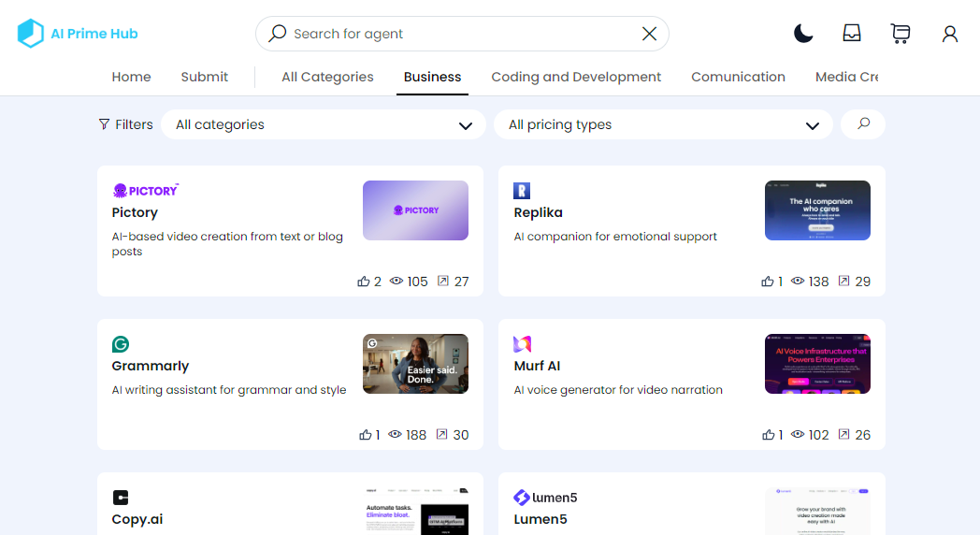The image size is (980, 535).
Task: Click the Filters label
Action: pyautogui.click(x=134, y=124)
